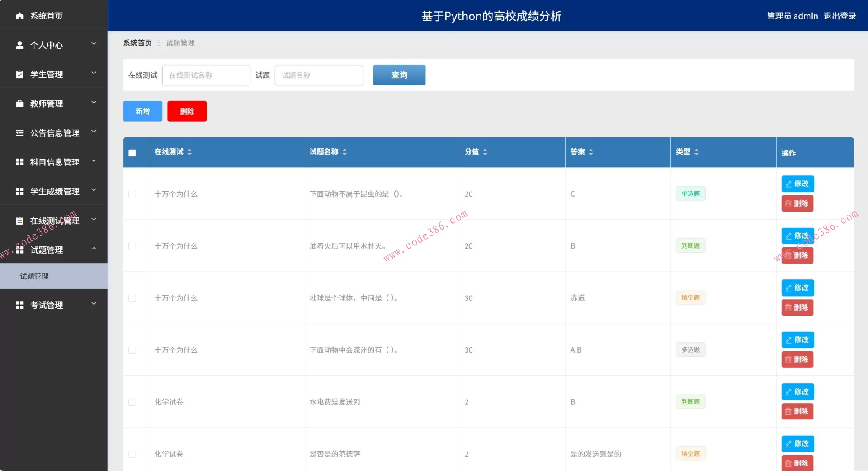Image resolution: width=868 pixels, height=471 pixels.
Task: Open the 试题管理 submenu entry
Action: pos(34,276)
